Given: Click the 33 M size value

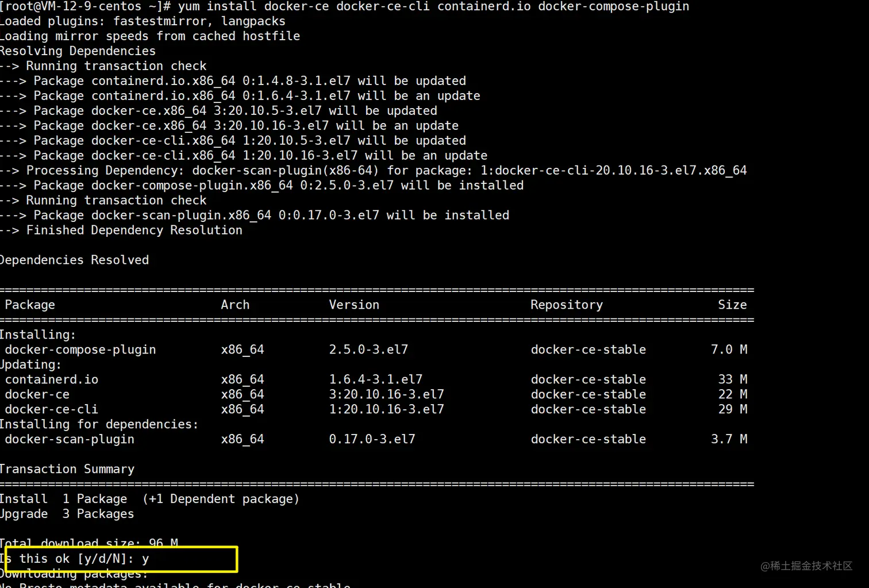Looking at the screenshot, I should (x=733, y=380).
